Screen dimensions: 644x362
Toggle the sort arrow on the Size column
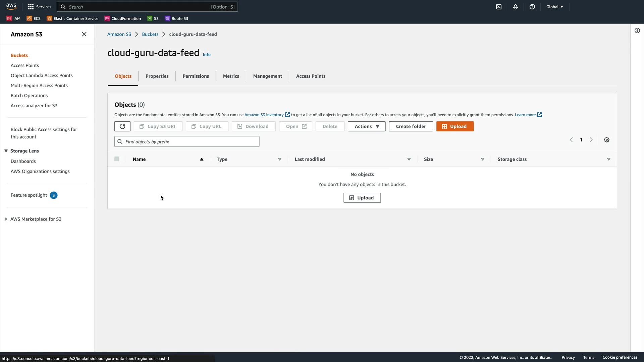tap(483, 159)
